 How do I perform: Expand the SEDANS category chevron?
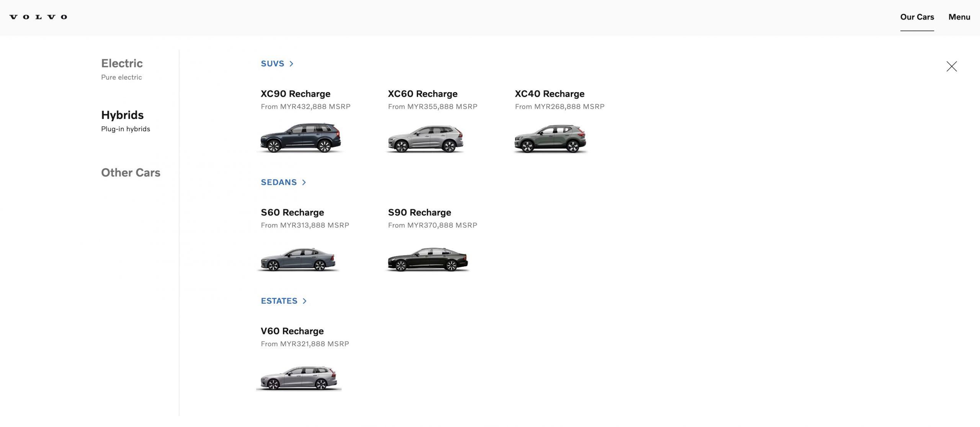pos(304,183)
